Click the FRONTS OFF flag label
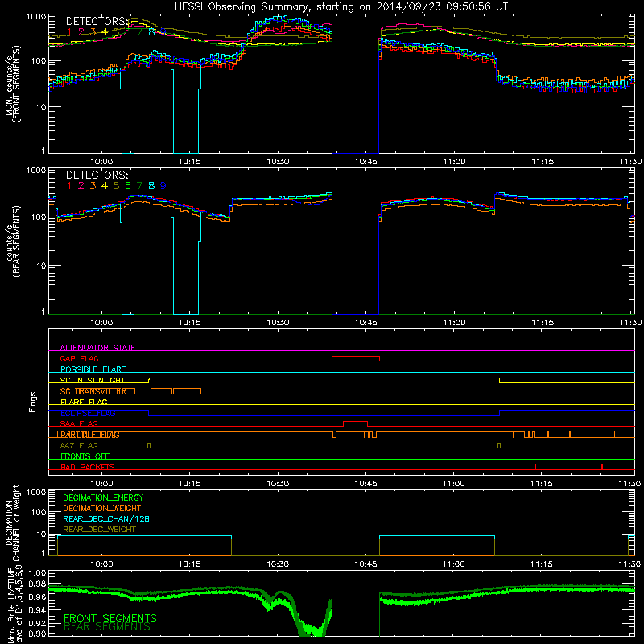The width and height of the screenshot is (644, 644). (x=85, y=456)
